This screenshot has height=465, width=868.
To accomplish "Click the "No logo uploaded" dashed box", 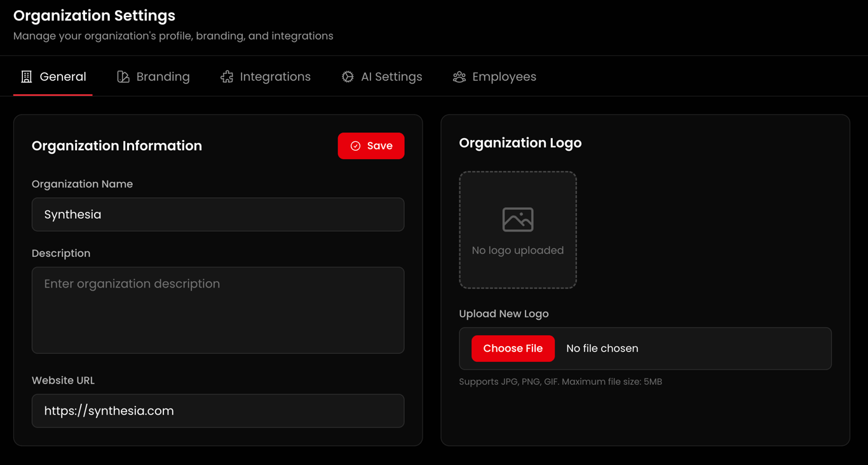I will point(518,230).
